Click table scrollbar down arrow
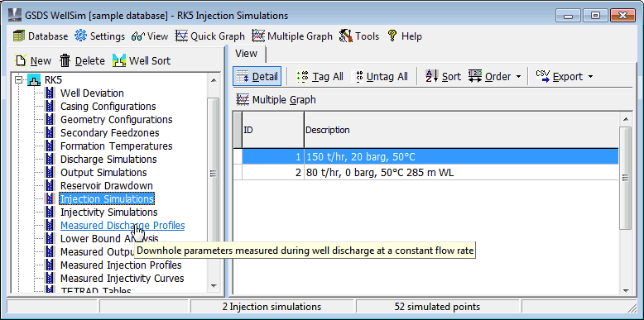 coord(626,290)
